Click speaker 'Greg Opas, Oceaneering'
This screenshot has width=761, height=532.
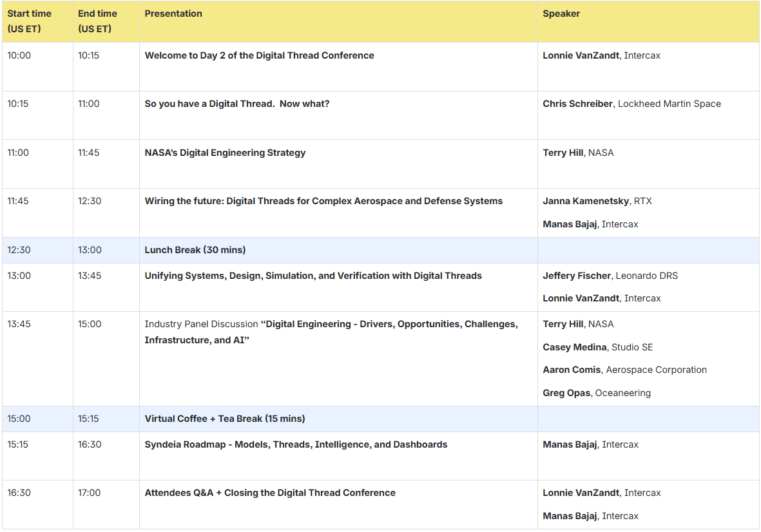click(x=597, y=393)
